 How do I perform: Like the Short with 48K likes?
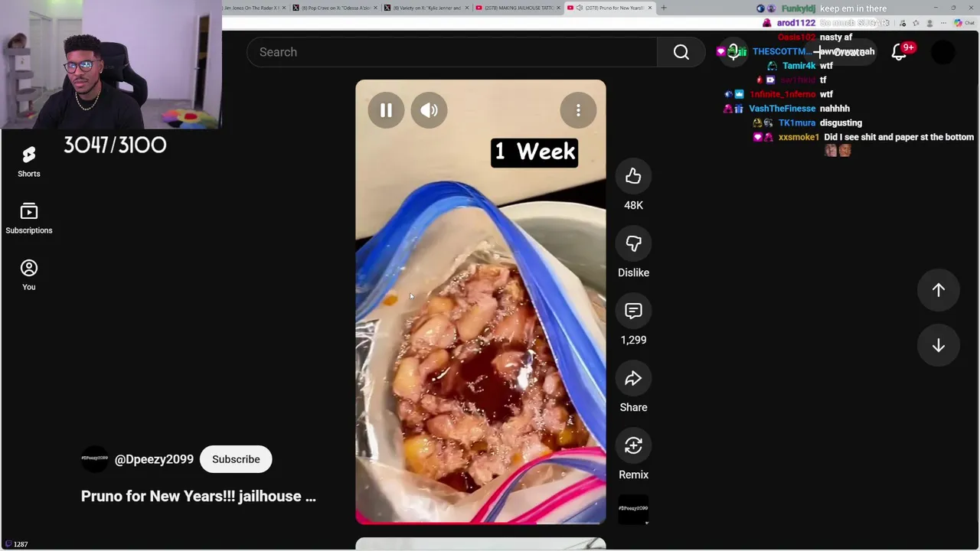click(x=633, y=177)
